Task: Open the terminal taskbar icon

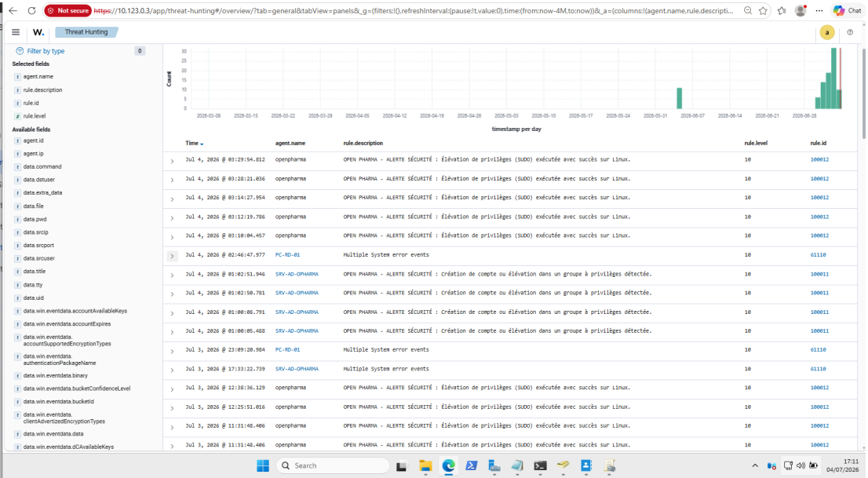Action: [x=540, y=465]
